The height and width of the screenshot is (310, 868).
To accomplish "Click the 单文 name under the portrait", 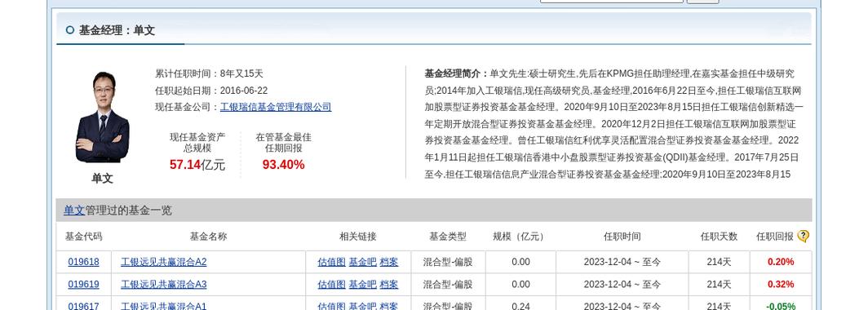I will [103, 178].
